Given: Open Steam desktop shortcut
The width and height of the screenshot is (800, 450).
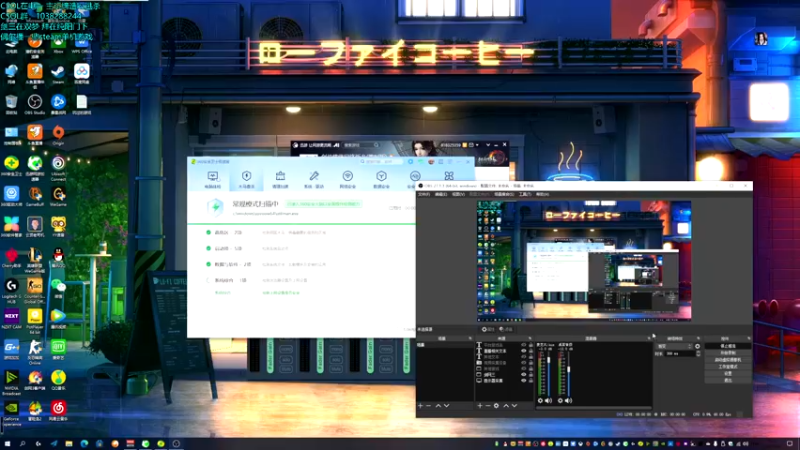Looking at the screenshot, I should [x=58, y=74].
